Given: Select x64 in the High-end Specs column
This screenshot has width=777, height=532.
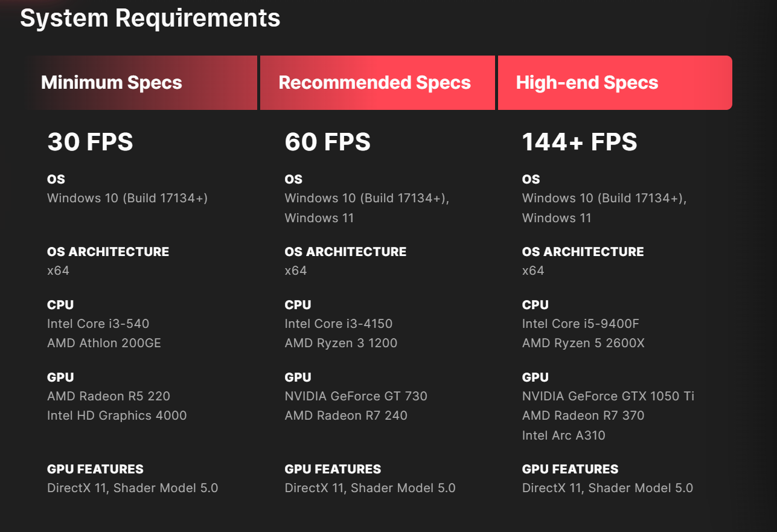Looking at the screenshot, I should click(x=533, y=271).
